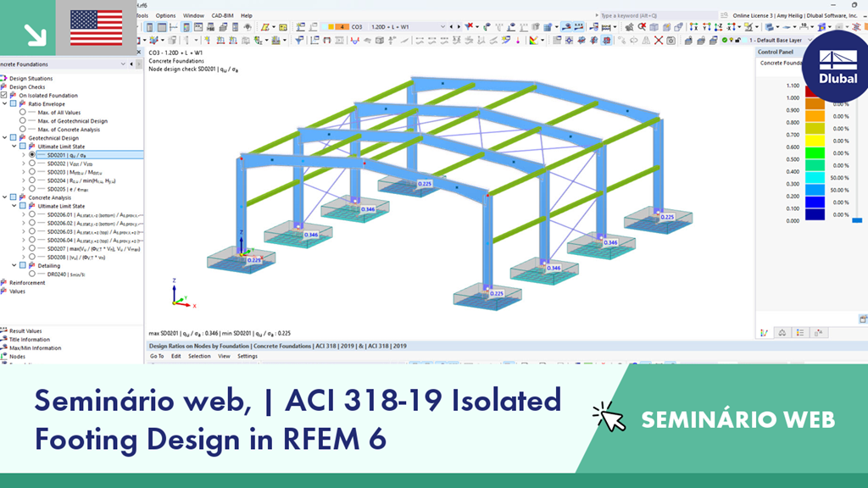Click the red-X filter icon beside load case arrows
The width and height of the screenshot is (868, 488).
(470, 26)
